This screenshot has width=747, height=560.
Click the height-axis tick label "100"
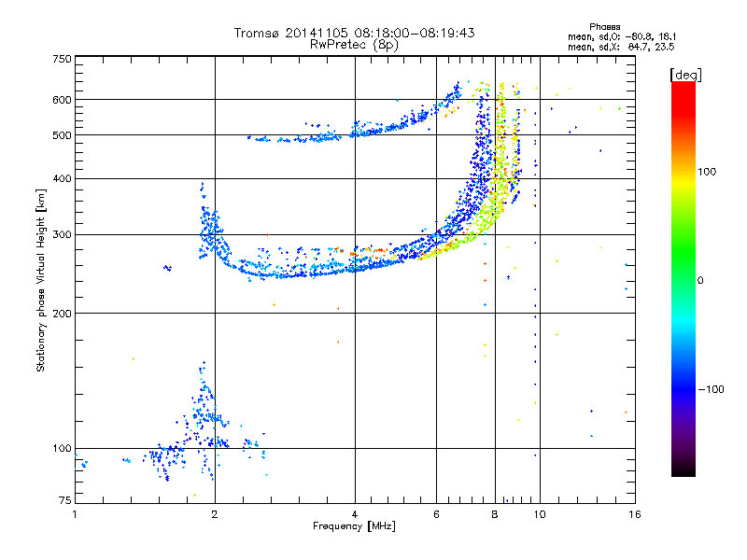(x=63, y=449)
